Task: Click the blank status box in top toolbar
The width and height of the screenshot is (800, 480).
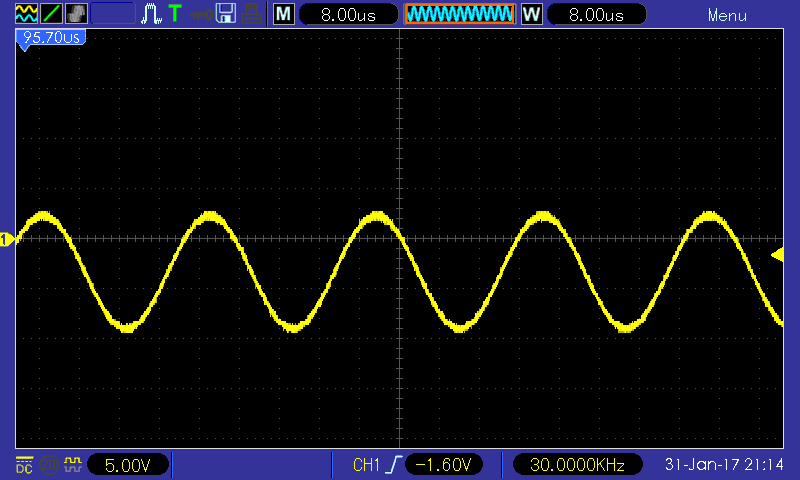Action: pyautogui.click(x=113, y=13)
